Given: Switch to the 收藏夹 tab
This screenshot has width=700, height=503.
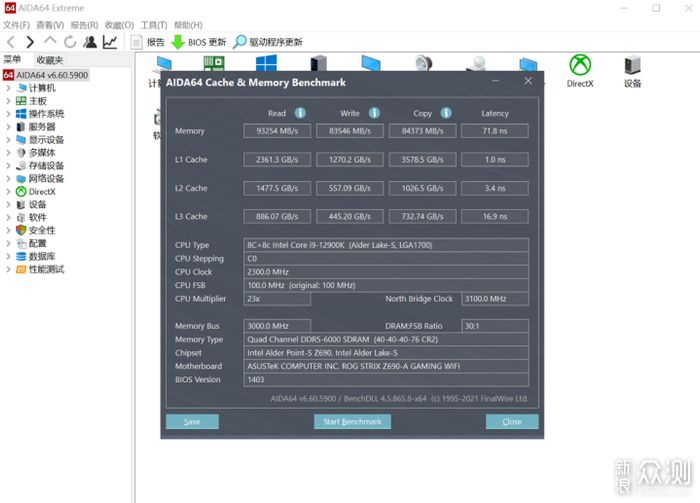Looking at the screenshot, I should [x=50, y=60].
